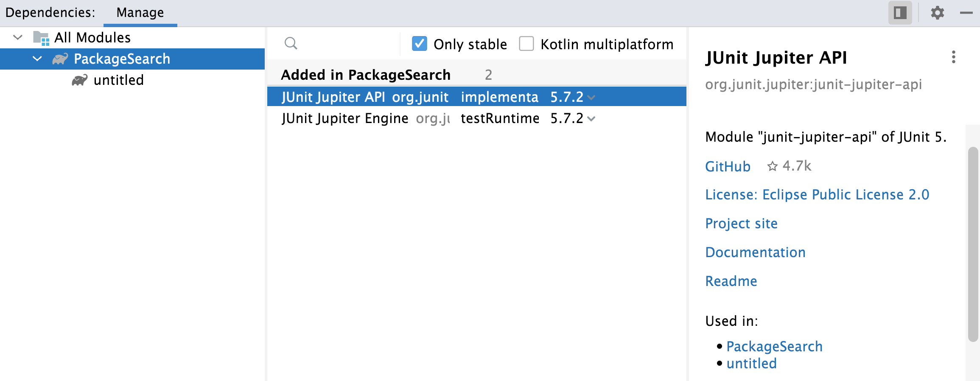Viewport: 980px width, 381px height.
Task: Open the Documentation link
Action: (x=755, y=252)
